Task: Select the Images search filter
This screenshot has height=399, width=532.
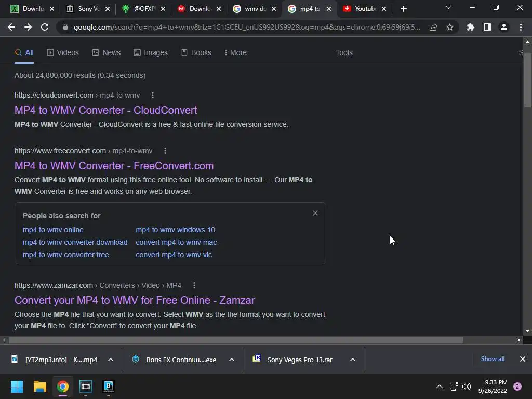Action: [x=151, y=52]
